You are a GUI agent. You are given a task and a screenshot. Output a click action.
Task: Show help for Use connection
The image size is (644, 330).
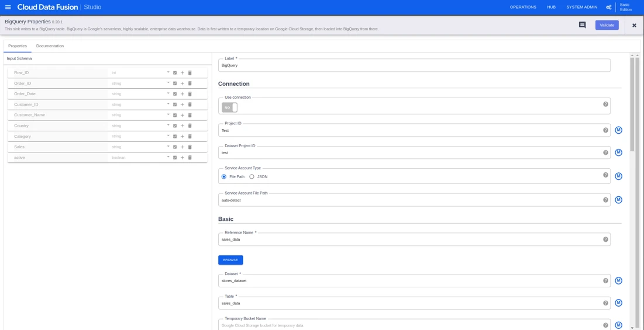(x=605, y=104)
